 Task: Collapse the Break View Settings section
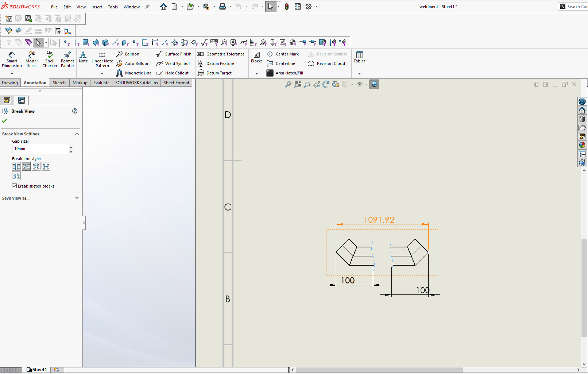(x=77, y=134)
